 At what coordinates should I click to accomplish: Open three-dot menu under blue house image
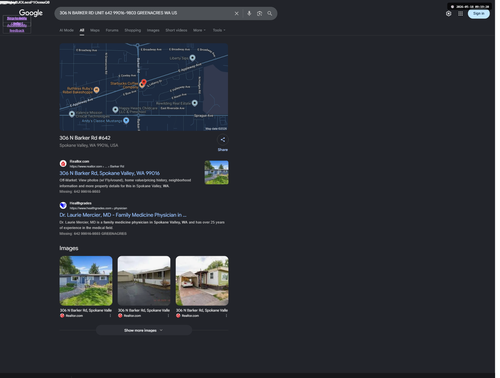point(110,316)
